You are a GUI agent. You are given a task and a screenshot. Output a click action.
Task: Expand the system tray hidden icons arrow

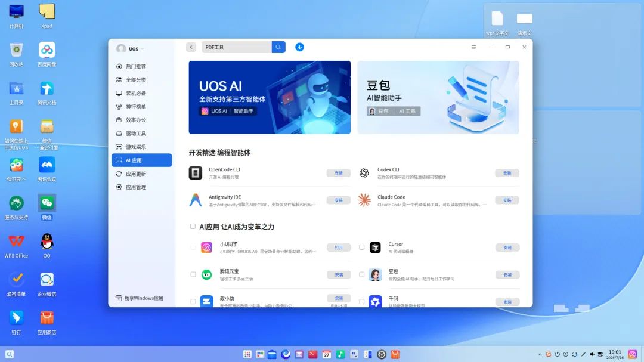tap(540, 354)
